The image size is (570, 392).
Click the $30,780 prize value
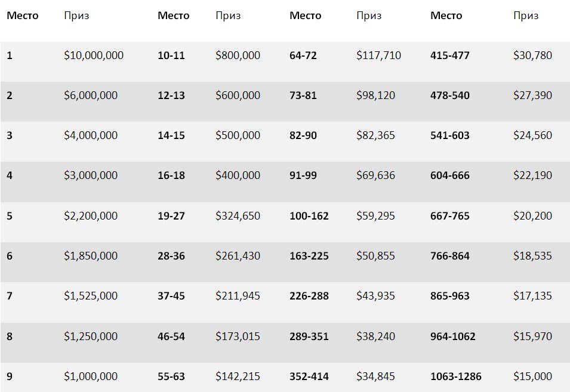tap(532, 55)
